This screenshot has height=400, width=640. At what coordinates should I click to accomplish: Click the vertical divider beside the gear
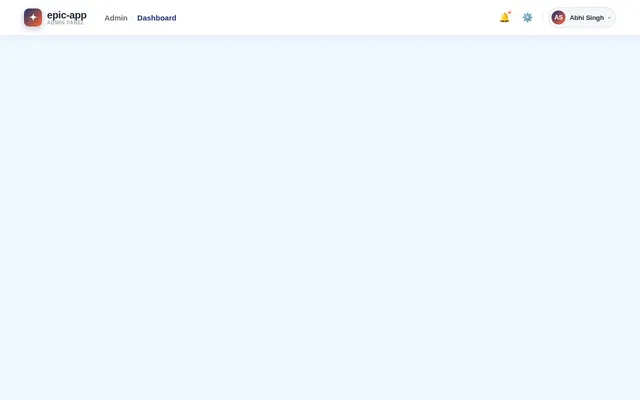[542, 18]
